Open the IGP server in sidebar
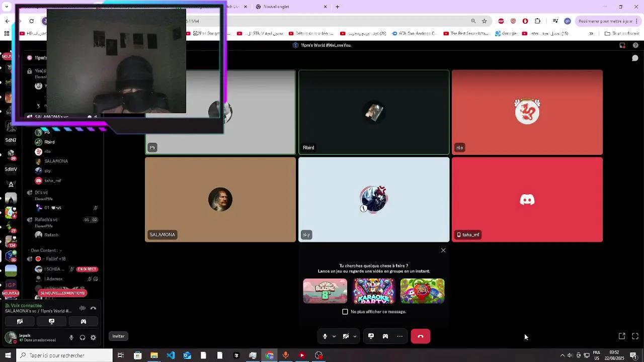The width and height of the screenshot is (644, 362). coord(11,285)
